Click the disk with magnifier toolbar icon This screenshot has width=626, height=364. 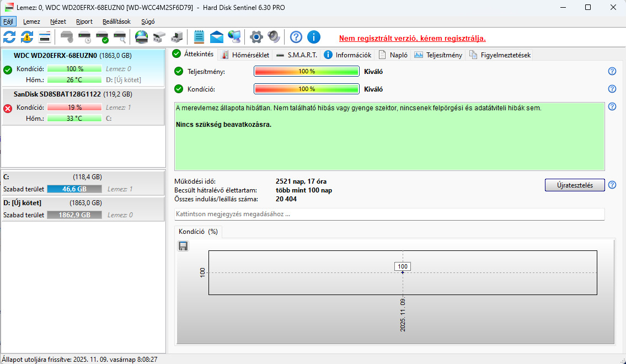(x=120, y=37)
